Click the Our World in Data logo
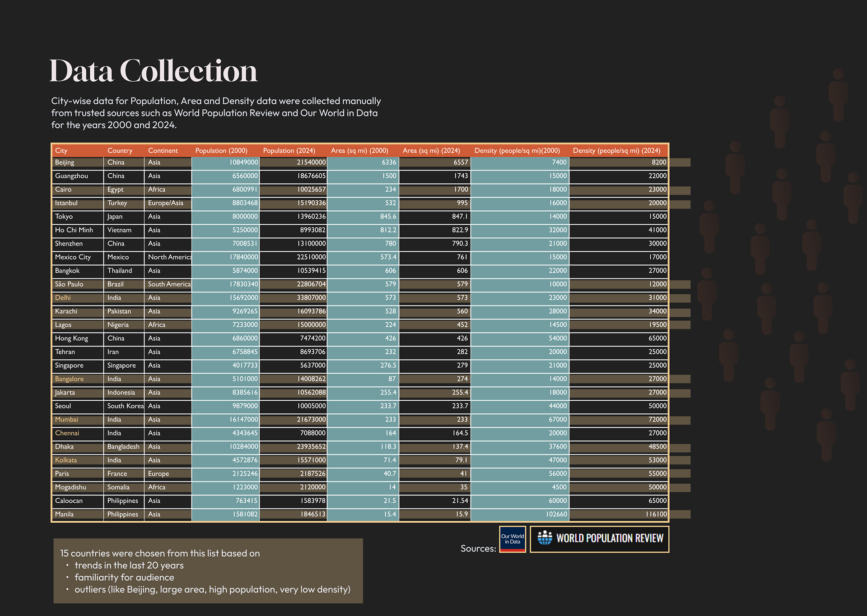 click(512, 539)
